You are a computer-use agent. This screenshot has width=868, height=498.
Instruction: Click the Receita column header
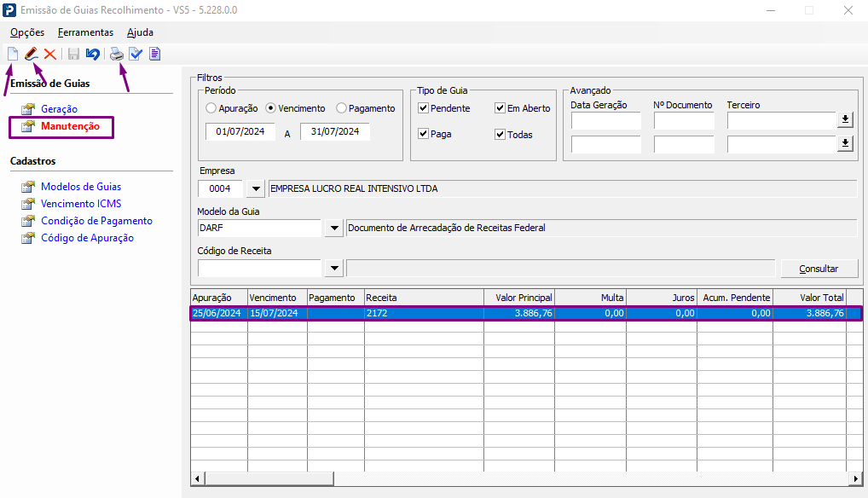(424, 298)
